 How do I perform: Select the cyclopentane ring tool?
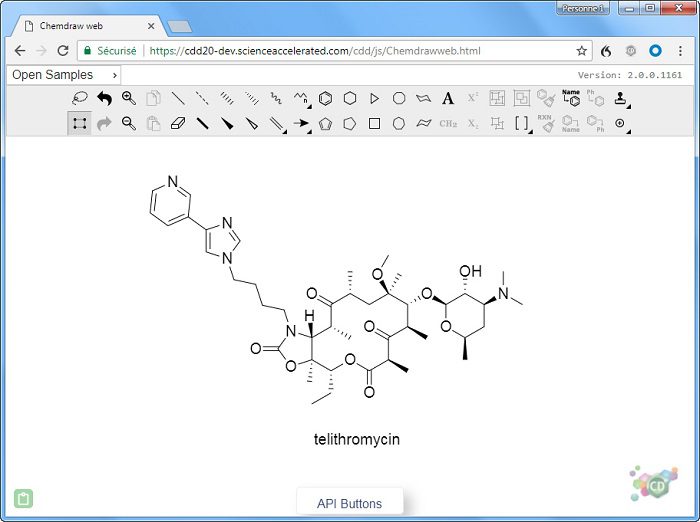click(x=350, y=124)
